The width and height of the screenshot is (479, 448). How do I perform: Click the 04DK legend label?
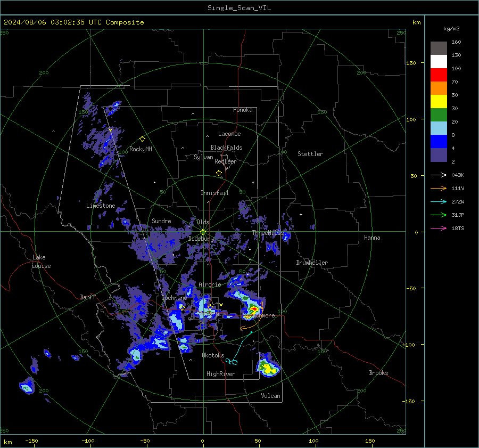pos(458,175)
